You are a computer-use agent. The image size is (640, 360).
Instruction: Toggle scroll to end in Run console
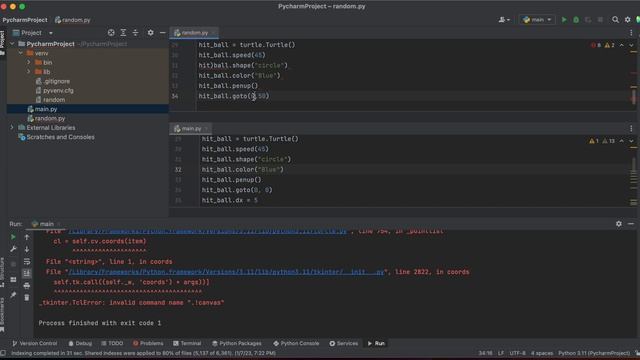pos(27,273)
